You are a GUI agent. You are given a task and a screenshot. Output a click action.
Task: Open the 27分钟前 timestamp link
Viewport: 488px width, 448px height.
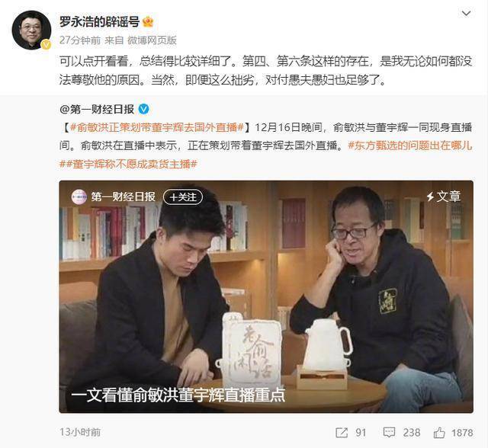[80, 40]
